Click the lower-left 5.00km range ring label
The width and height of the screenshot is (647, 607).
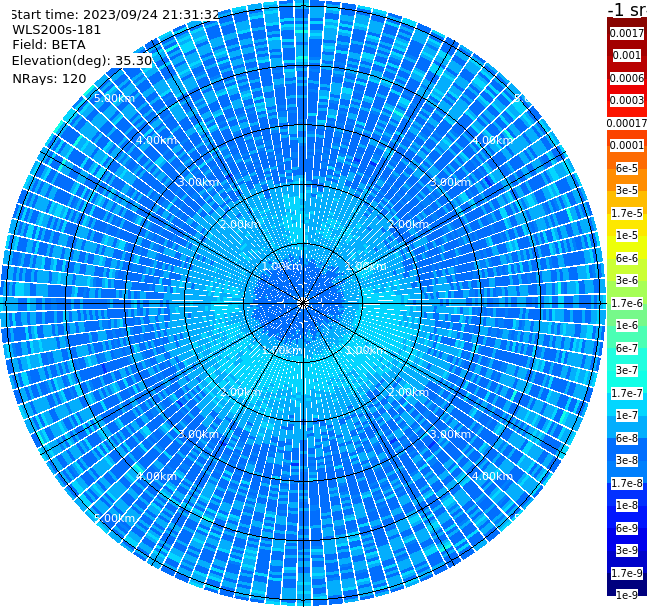[114, 518]
